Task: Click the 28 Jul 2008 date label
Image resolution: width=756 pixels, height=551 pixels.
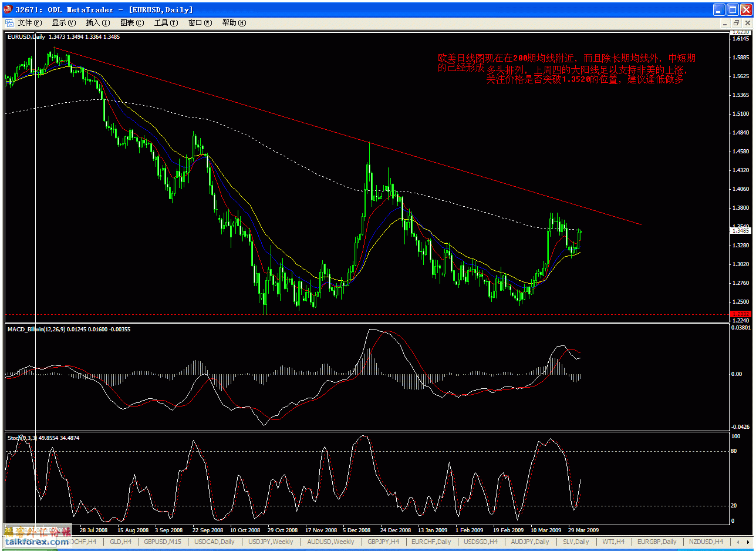Action: pyautogui.click(x=95, y=529)
